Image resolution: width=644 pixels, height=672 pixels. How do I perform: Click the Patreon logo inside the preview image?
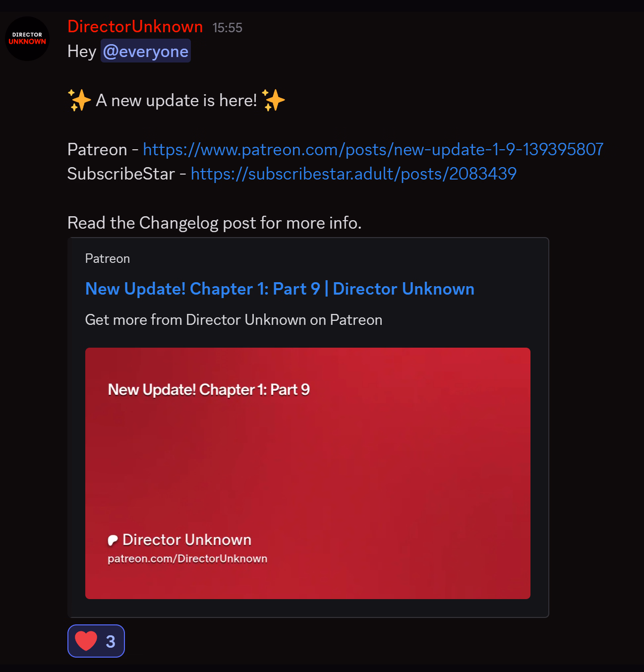(113, 540)
